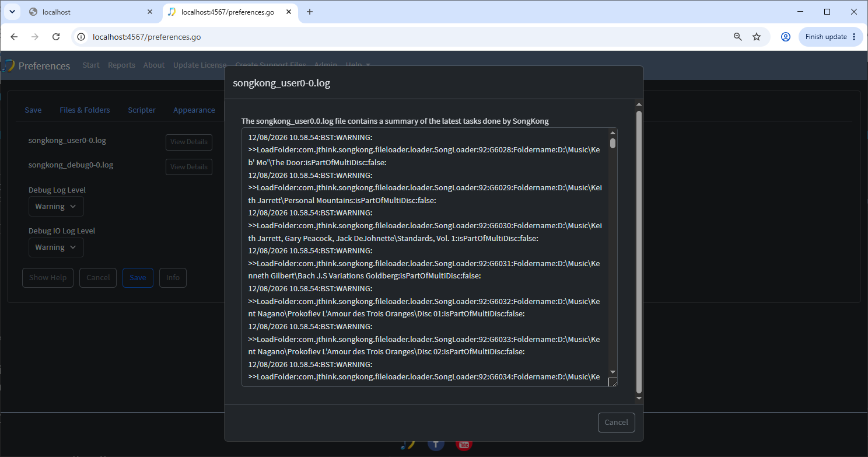View Details for songkong_user0-0.log

[189, 142]
